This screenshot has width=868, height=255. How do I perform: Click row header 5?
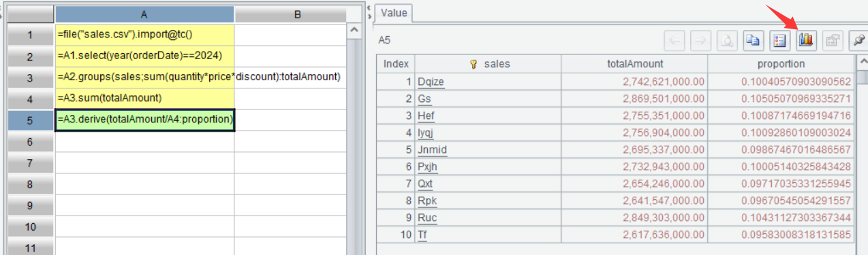click(x=30, y=120)
